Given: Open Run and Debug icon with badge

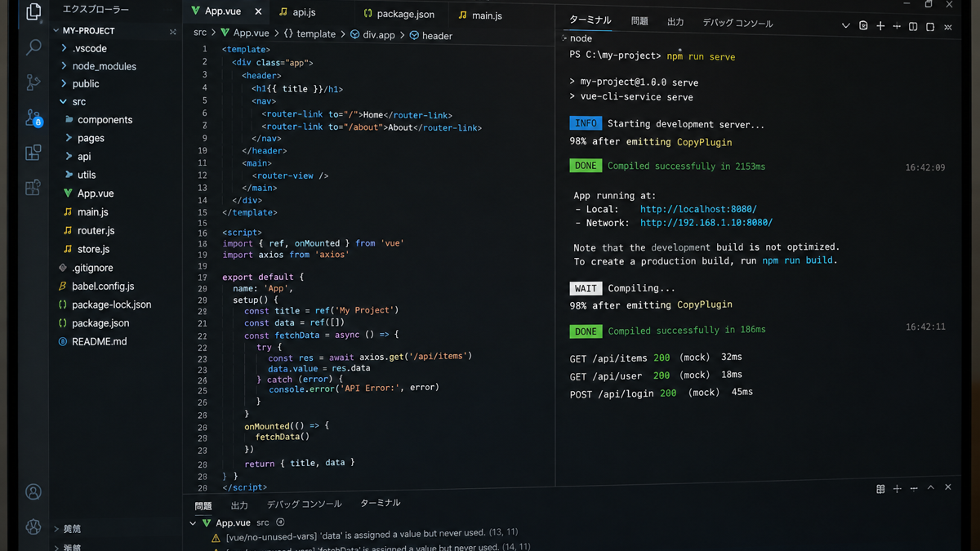Looking at the screenshot, I should (33, 118).
